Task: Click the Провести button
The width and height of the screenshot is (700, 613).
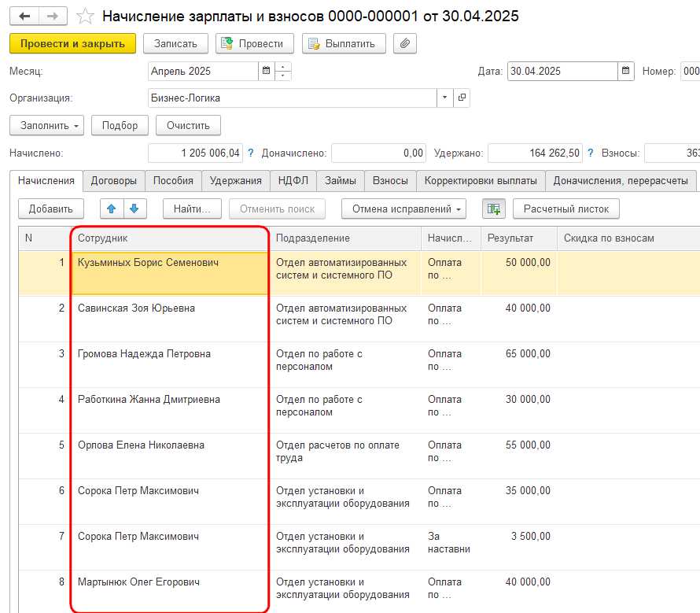Action: 255,43
